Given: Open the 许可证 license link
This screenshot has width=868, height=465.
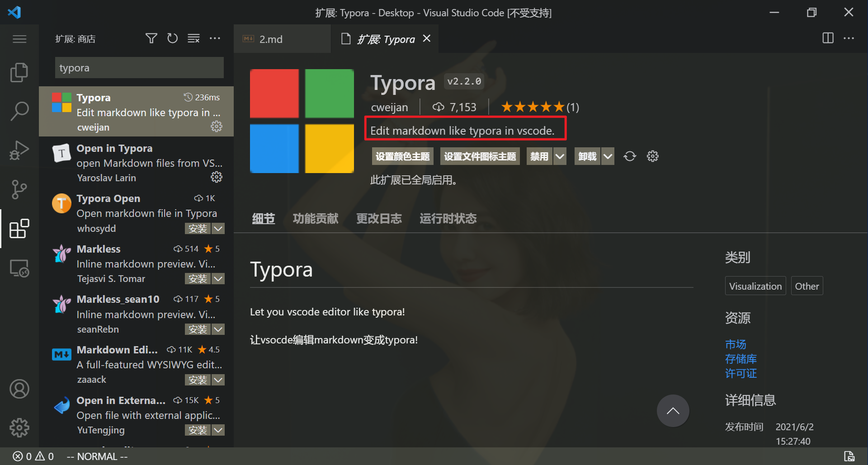Looking at the screenshot, I should click(x=741, y=374).
